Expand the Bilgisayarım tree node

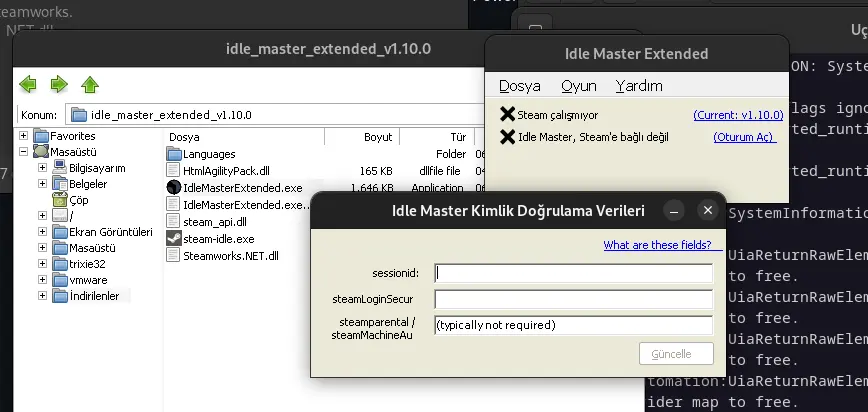[42, 167]
